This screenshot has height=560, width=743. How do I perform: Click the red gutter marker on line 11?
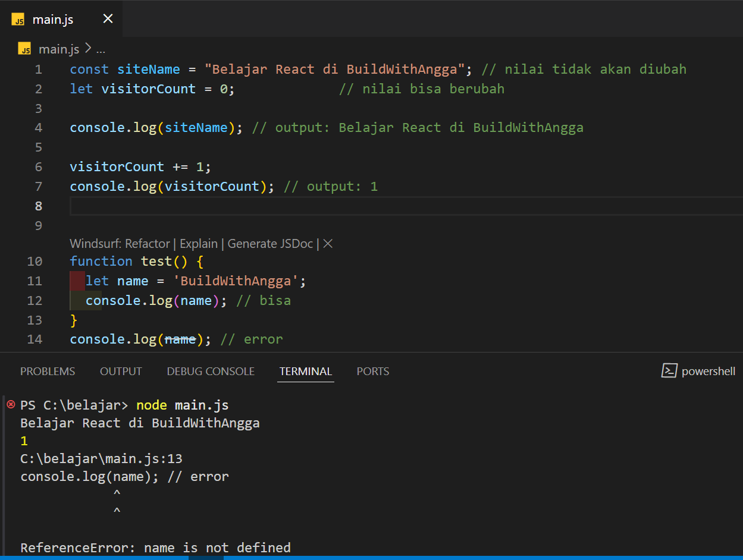[76, 281]
